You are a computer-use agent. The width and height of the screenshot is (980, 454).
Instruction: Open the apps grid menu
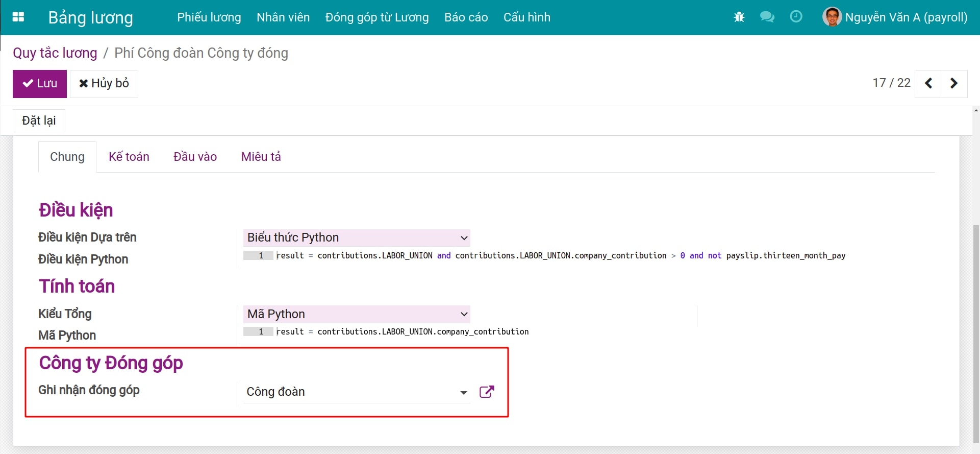[x=18, y=17]
